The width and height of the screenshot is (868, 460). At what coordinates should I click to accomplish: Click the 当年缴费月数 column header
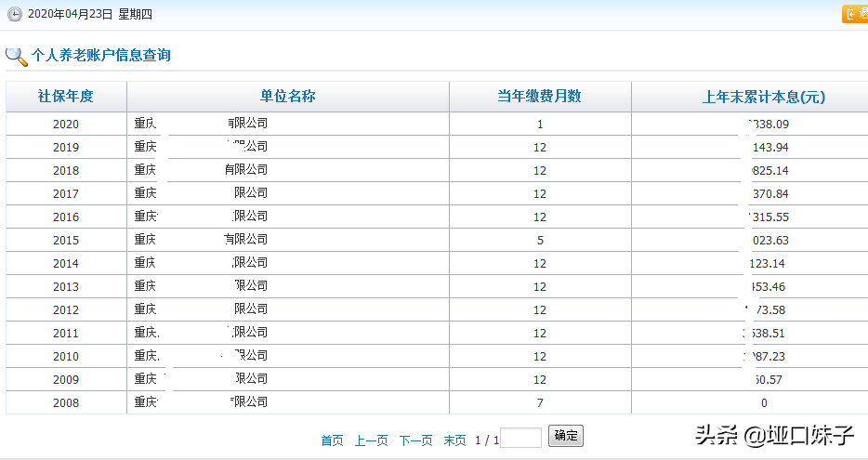[x=539, y=97]
